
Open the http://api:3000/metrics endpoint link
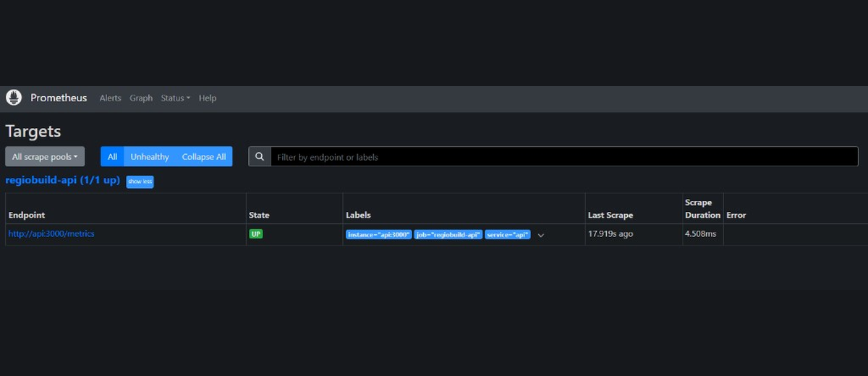(x=51, y=234)
